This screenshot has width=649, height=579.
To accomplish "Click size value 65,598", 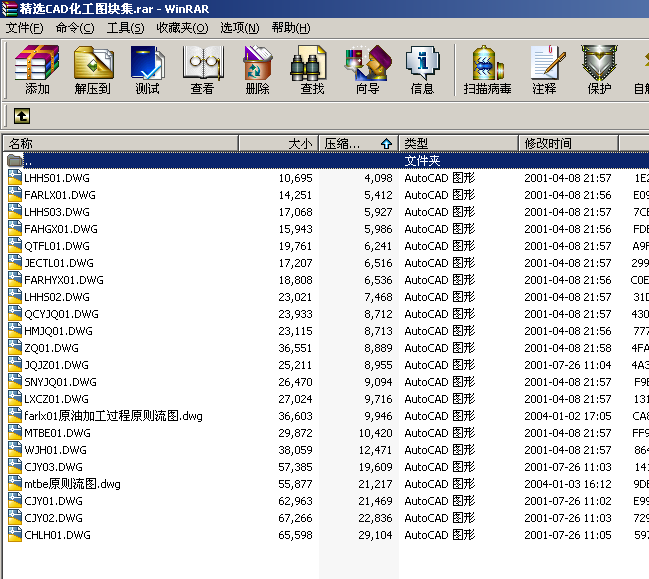I will (x=295, y=535).
